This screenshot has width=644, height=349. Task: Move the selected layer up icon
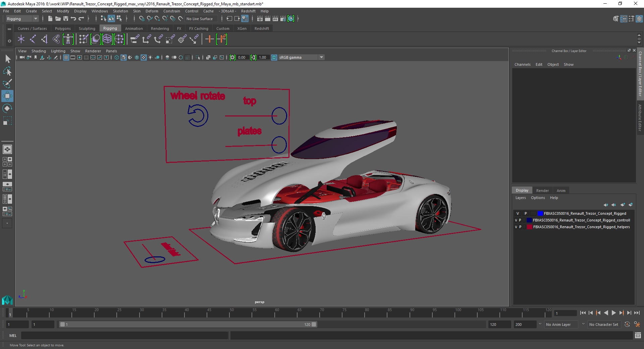click(606, 205)
